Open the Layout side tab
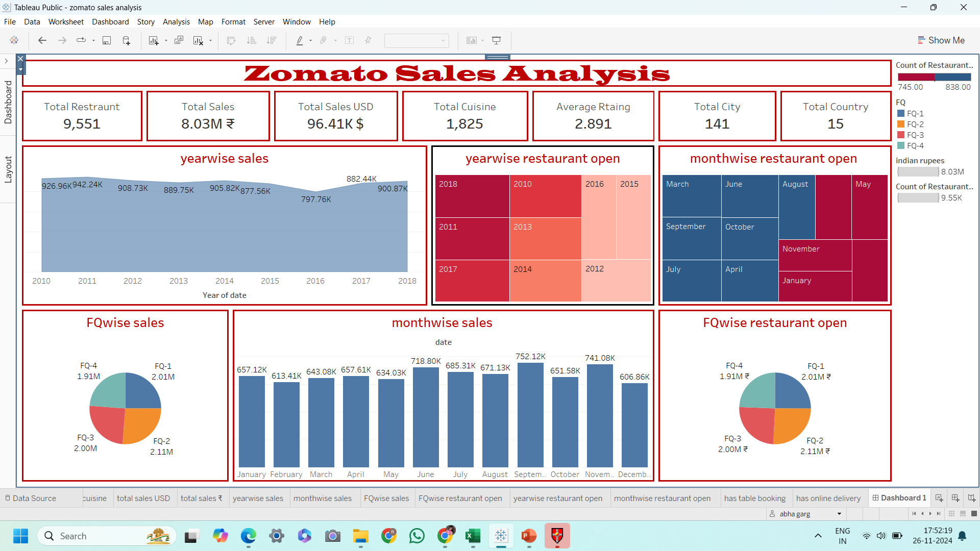Screen dimensions: 980x551 8,170
